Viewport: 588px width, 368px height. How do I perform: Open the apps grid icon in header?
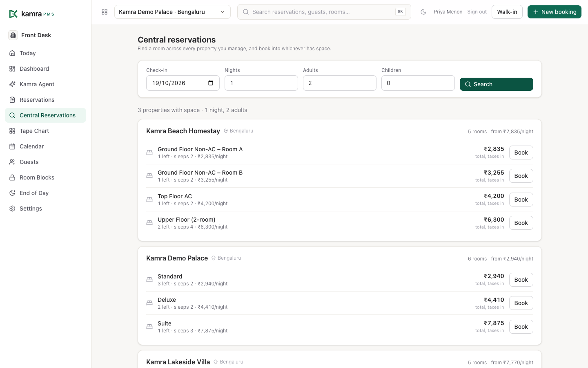pos(105,12)
